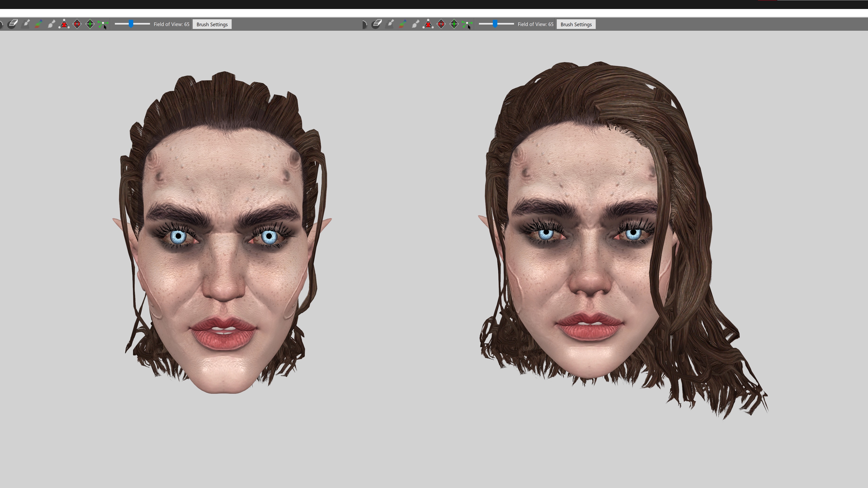
Task: Select the mask brush in right viewport toolbar
Action: point(365,24)
